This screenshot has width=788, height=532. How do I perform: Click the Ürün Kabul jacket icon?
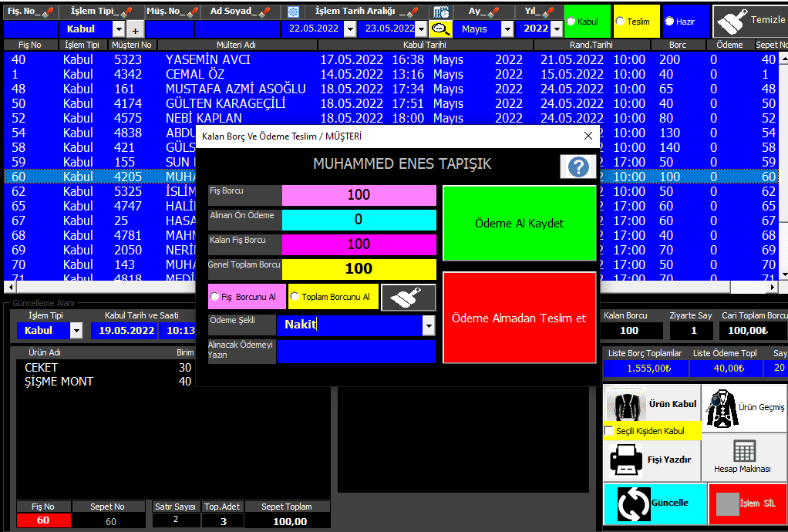tap(625, 403)
